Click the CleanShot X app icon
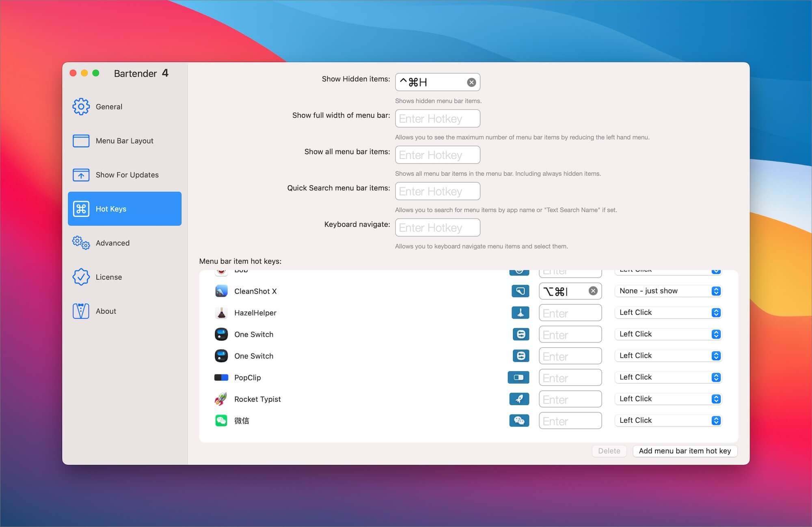 coord(221,291)
